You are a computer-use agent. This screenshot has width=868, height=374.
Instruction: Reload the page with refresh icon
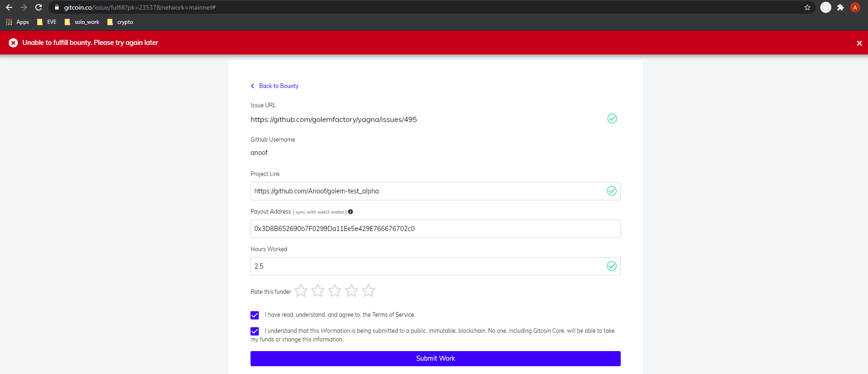click(x=39, y=7)
